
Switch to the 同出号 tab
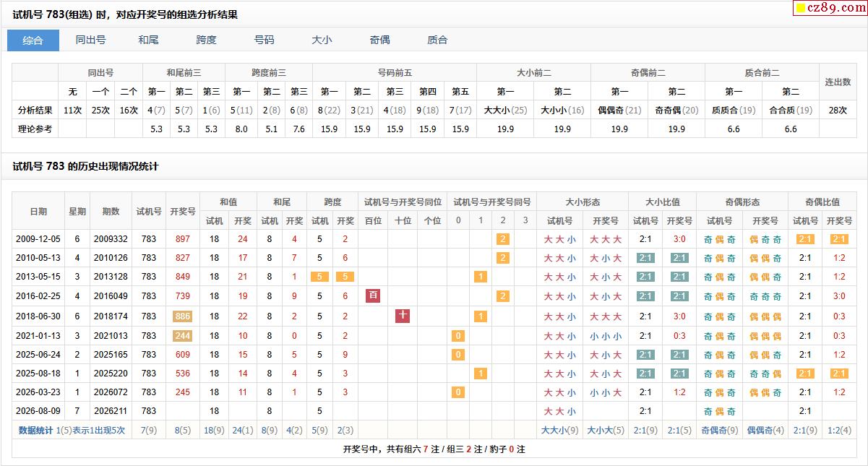91,40
